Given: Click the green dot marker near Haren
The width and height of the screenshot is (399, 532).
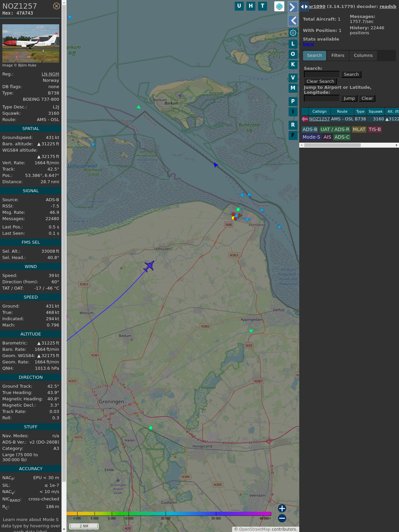Looking at the screenshot, I should (151, 428).
